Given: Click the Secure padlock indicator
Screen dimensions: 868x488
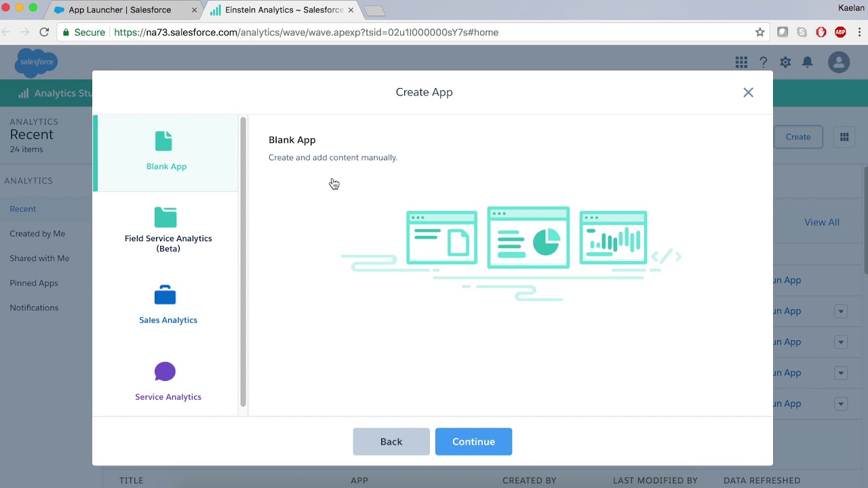Looking at the screenshot, I should (66, 32).
